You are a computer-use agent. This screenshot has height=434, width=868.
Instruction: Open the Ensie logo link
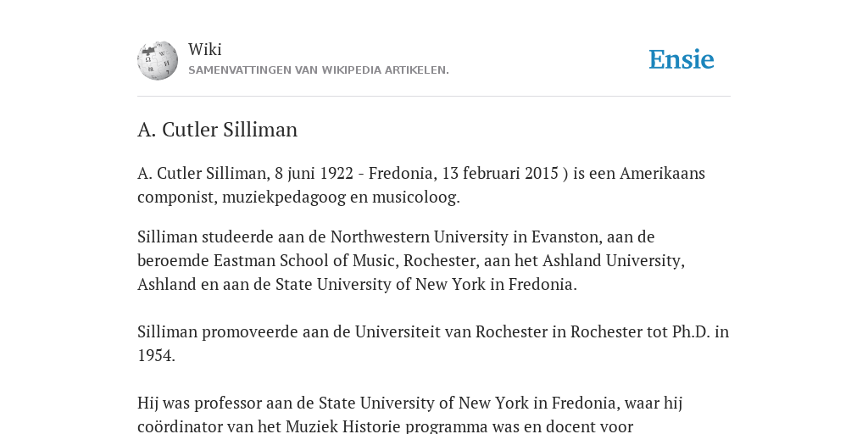tap(681, 59)
